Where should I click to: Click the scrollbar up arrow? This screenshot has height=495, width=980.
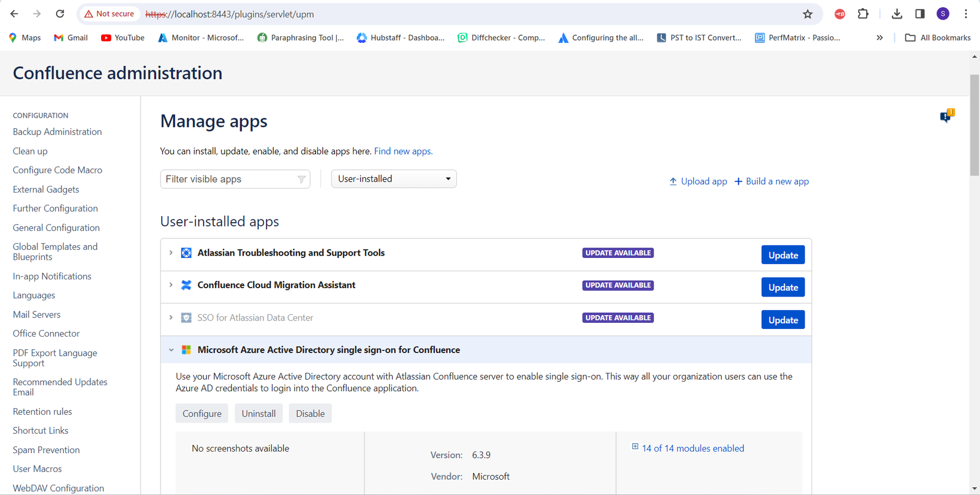(975, 57)
